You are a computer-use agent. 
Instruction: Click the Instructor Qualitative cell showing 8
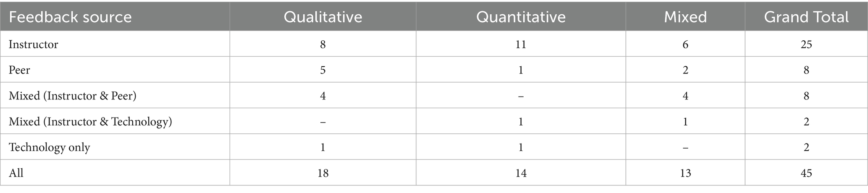[x=323, y=44]
